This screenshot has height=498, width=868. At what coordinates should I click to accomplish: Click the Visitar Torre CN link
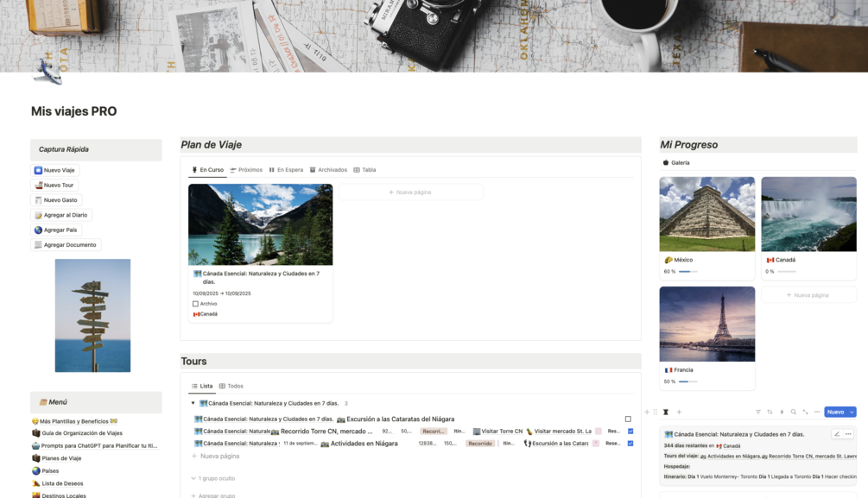[497, 432]
